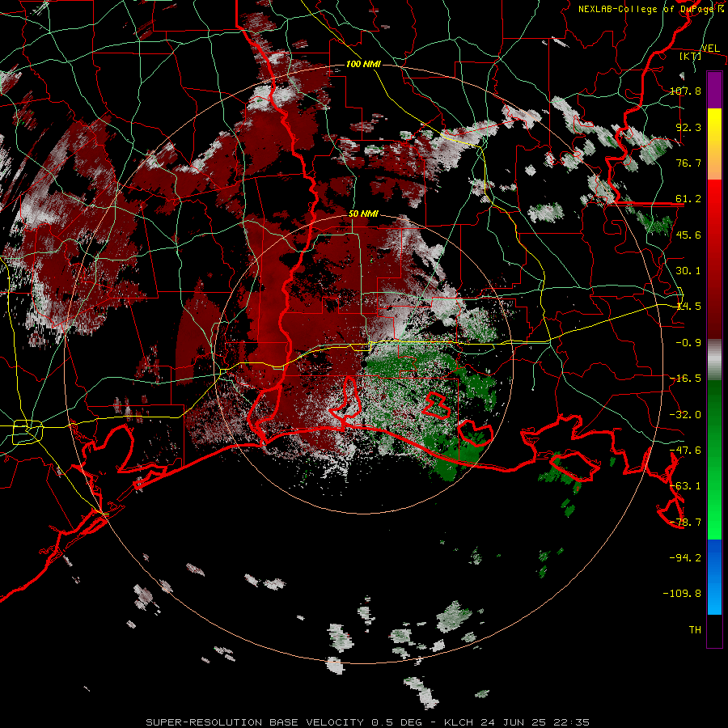
Task: Click the 92.3 legend value
Action: pos(688,127)
